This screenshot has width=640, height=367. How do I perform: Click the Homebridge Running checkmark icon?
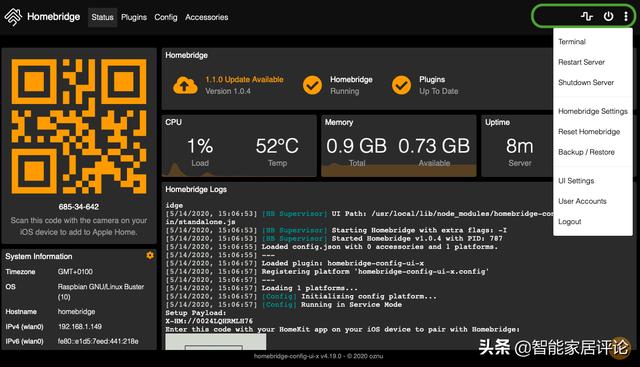pos(312,85)
